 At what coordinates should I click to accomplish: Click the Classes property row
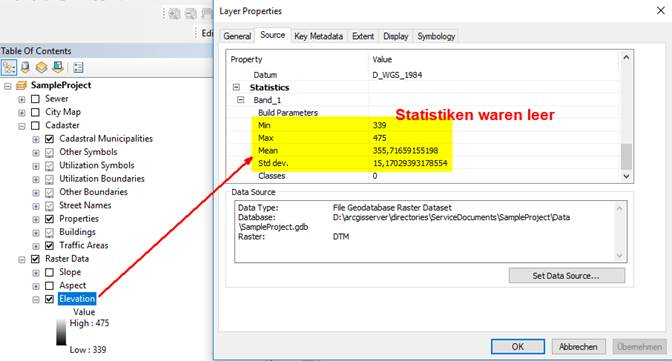423,176
